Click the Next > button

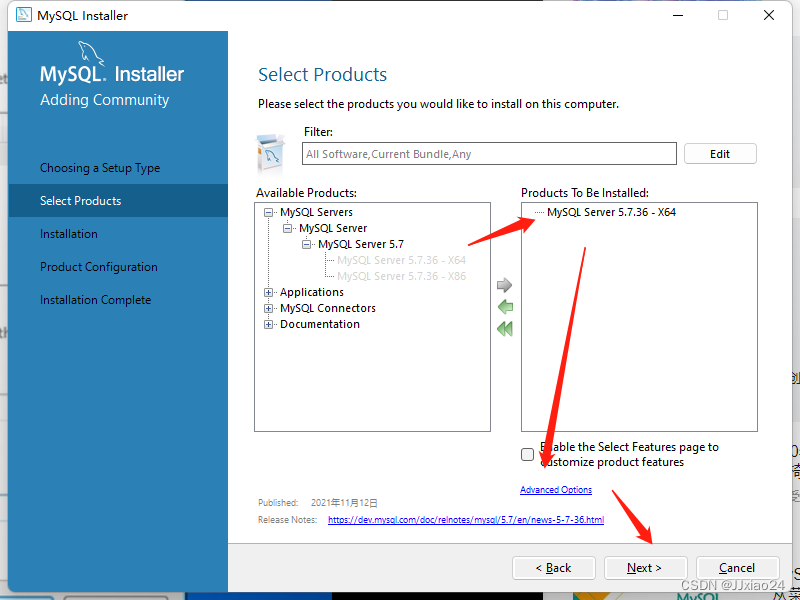coord(645,568)
